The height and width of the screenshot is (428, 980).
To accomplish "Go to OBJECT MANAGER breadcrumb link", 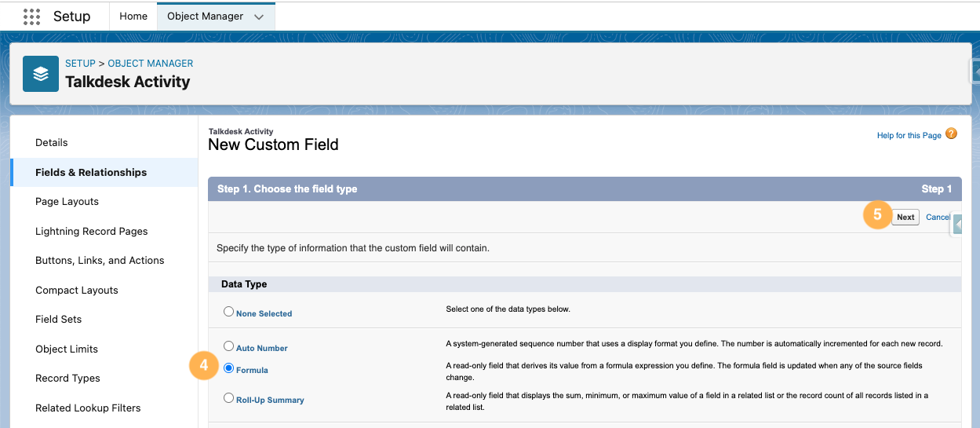I will [x=151, y=64].
